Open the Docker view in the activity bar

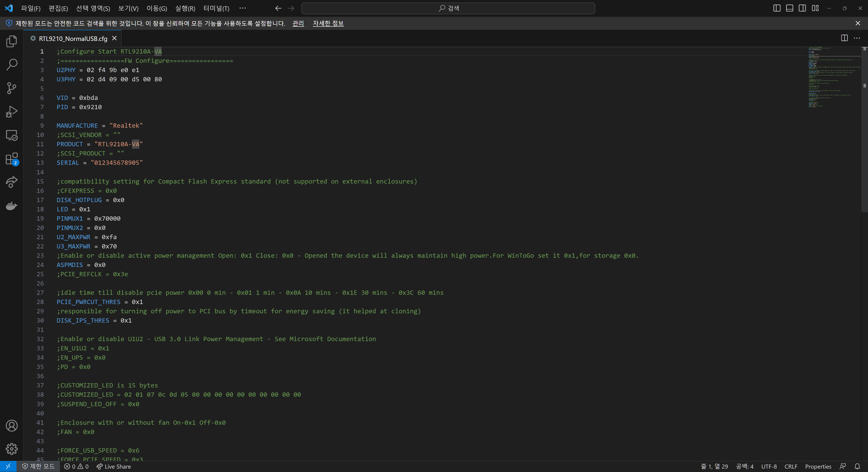coord(12,206)
